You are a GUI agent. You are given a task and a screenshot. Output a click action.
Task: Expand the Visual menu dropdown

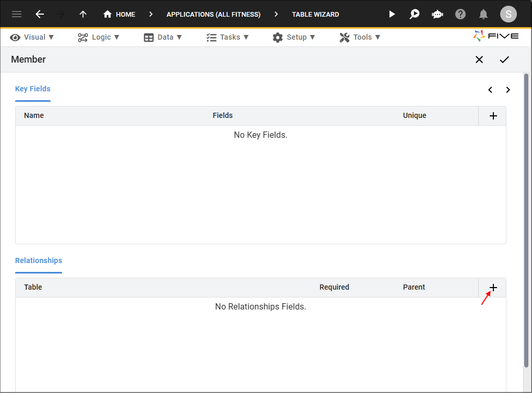pyautogui.click(x=32, y=37)
